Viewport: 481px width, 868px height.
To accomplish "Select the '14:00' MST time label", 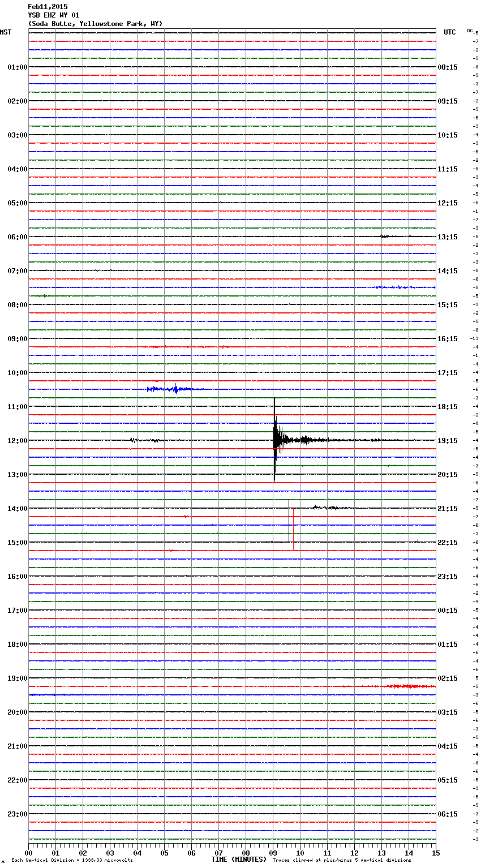I will point(17,509).
